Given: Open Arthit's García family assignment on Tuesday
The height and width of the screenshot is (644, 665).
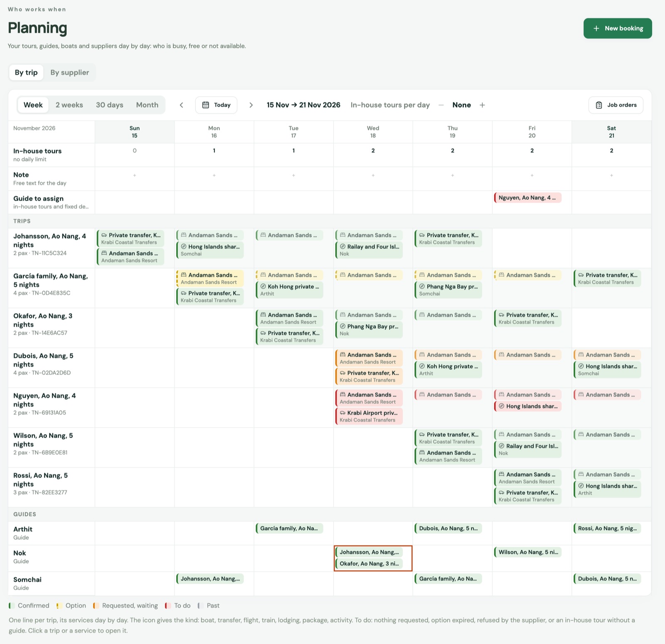Looking at the screenshot, I should coord(289,528).
